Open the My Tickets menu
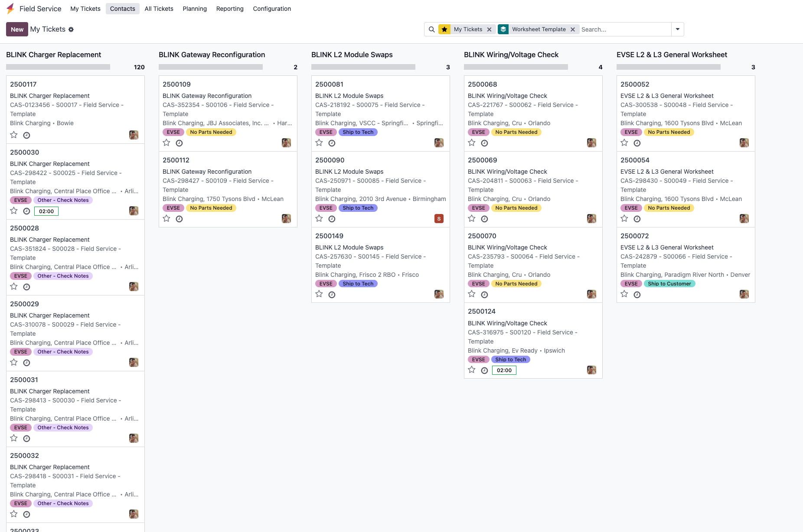Viewport: 803px width, 532px height. coord(85,9)
